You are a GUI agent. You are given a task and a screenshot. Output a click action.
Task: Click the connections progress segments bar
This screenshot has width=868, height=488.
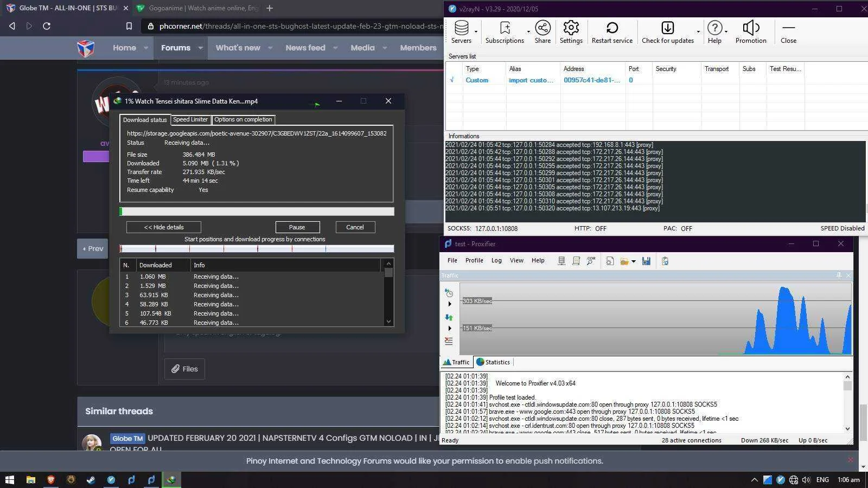pyautogui.click(x=257, y=249)
